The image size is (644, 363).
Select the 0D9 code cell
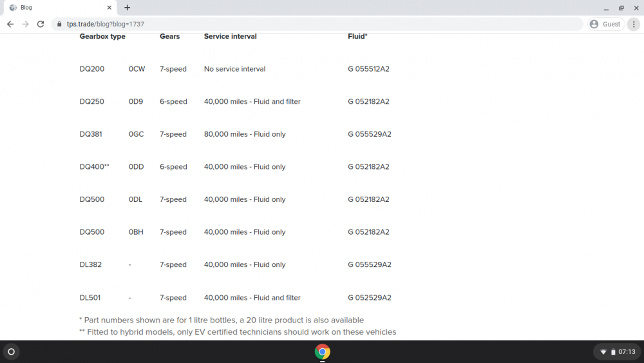pos(136,101)
